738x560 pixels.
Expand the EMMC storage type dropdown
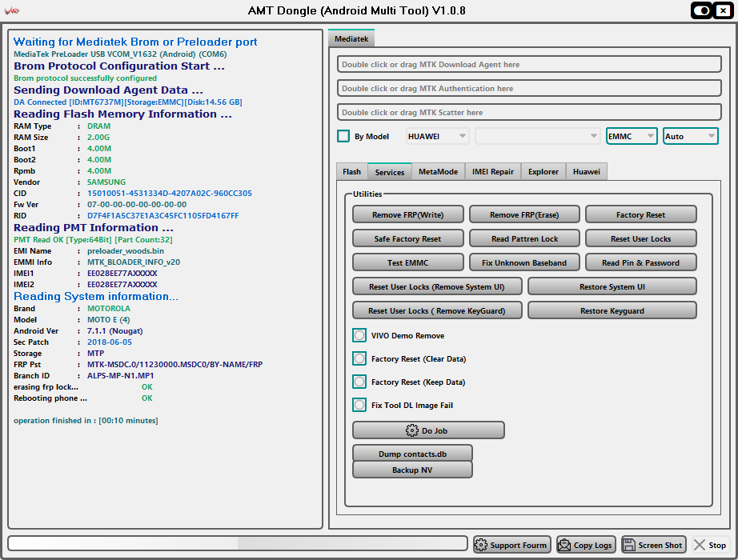pos(632,136)
